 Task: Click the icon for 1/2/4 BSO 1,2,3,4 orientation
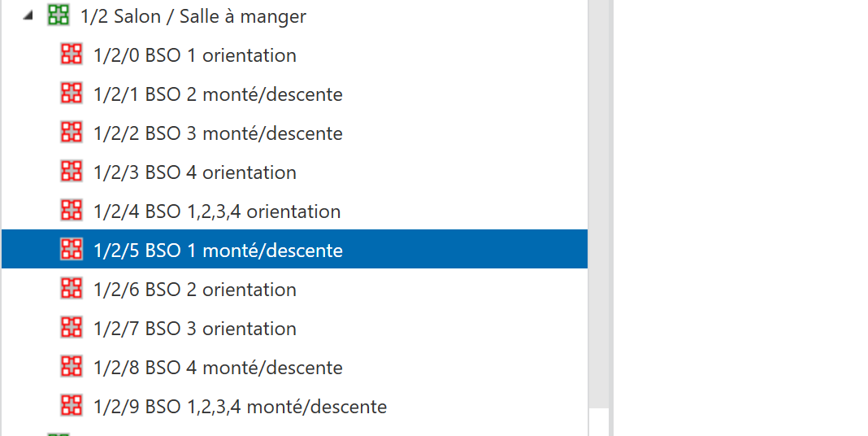pos(72,211)
